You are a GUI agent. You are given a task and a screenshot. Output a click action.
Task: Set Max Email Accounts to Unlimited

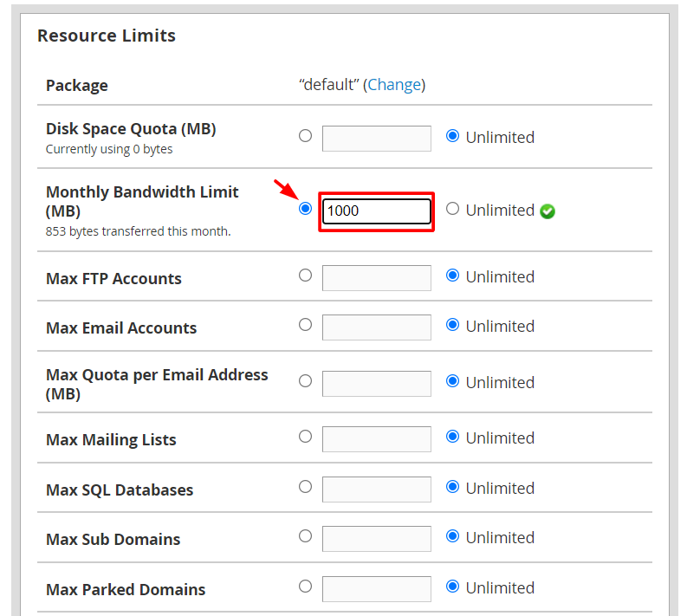pyautogui.click(x=452, y=325)
